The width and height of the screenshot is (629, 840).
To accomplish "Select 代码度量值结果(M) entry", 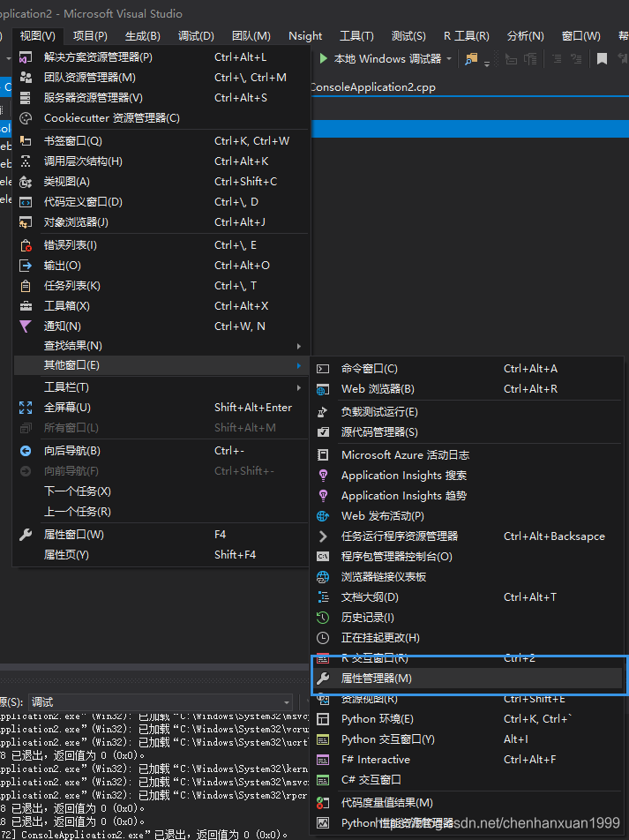I will tap(467, 803).
